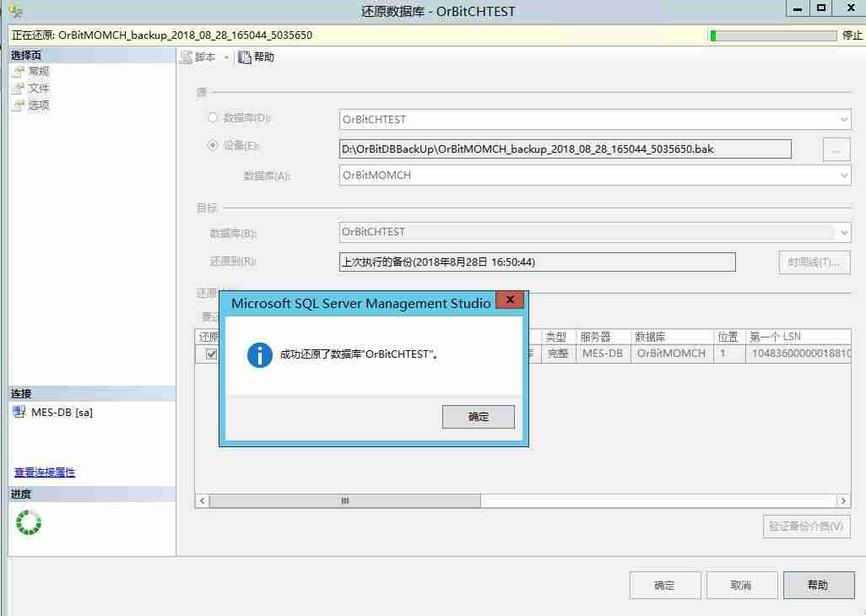Click the Help button at dialog bottom
Screen dimensions: 866x616
(819, 585)
